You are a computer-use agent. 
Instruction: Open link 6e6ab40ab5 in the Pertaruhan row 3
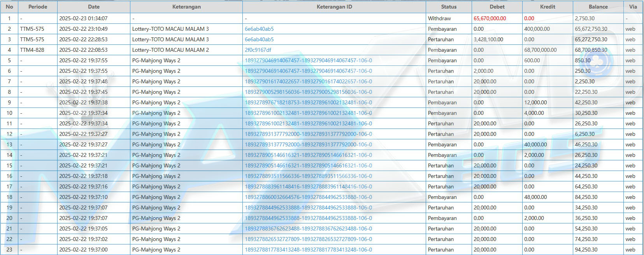pyautogui.click(x=259, y=39)
